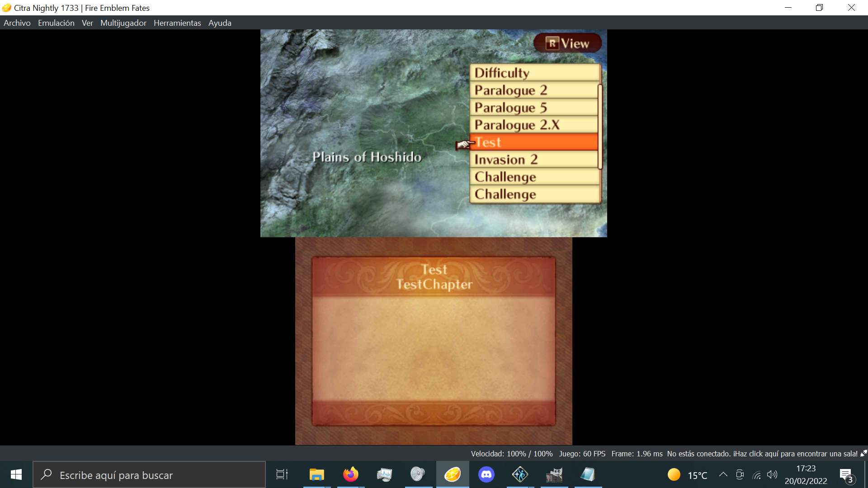Choose the Paralogue 5 chapter entry
The image size is (868, 488).
534,108
